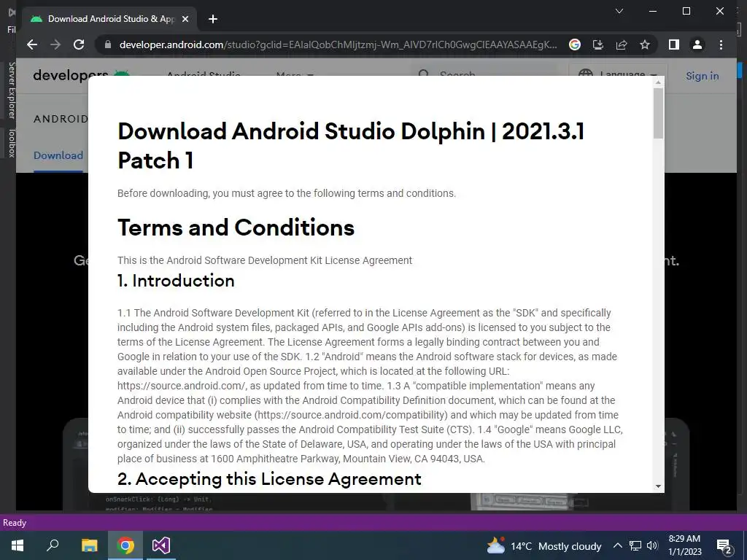Share this page using the share icon

(x=622, y=44)
